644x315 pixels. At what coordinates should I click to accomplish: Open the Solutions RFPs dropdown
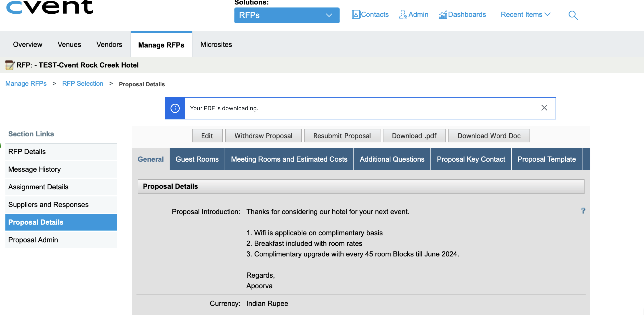click(x=286, y=15)
